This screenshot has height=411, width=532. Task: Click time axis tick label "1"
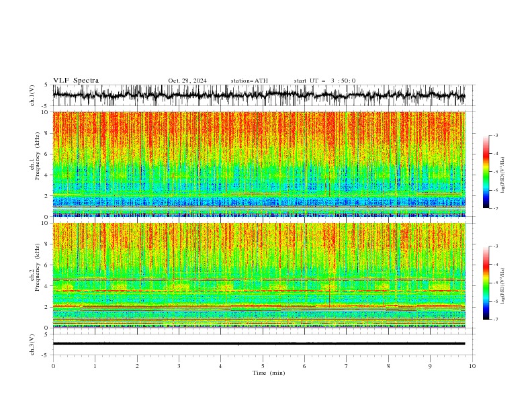(x=95, y=366)
